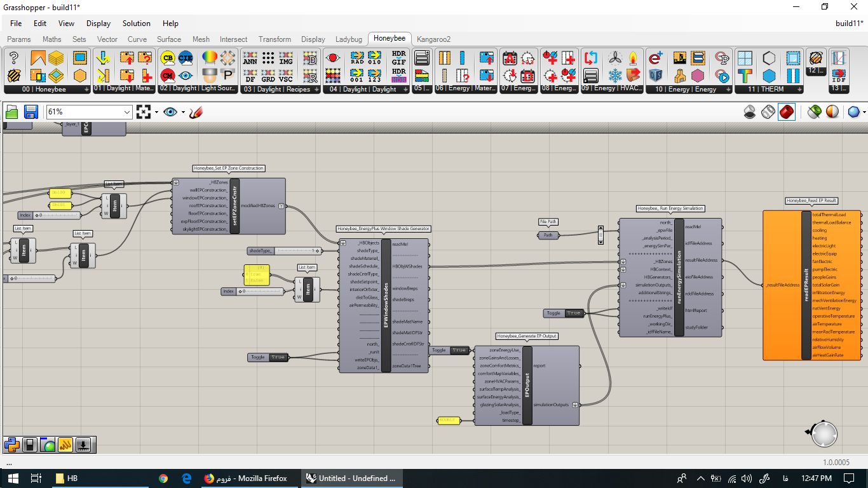Switch to the Kangaroo2 tab
Image resolution: width=868 pixels, height=488 pixels.
(433, 39)
